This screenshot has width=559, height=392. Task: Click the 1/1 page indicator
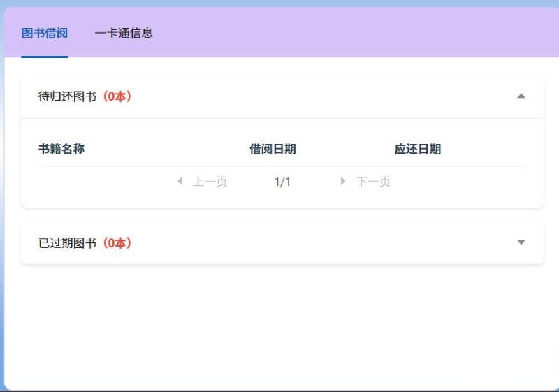coord(282,182)
